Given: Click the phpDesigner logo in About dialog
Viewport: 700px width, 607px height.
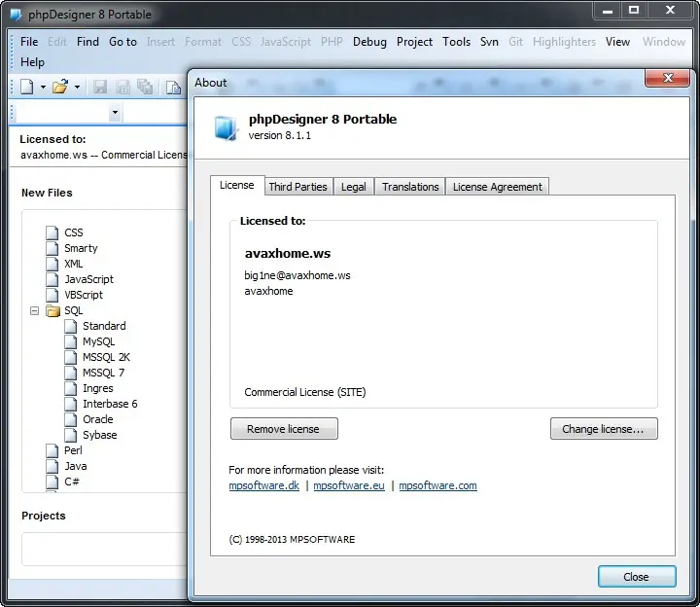Looking at the screenshot, I should point(226,127).
